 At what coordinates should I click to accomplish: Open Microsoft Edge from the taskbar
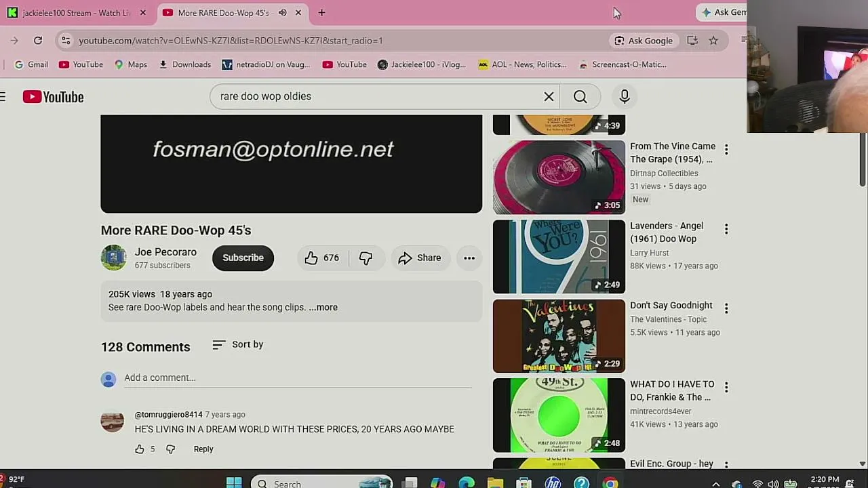[x=467, y=483]
